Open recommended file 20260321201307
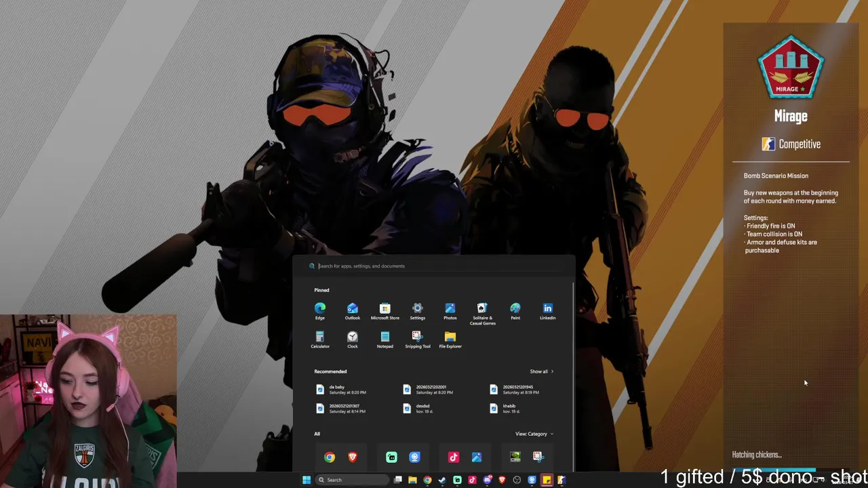868x488 pixels. pos(341,409)
